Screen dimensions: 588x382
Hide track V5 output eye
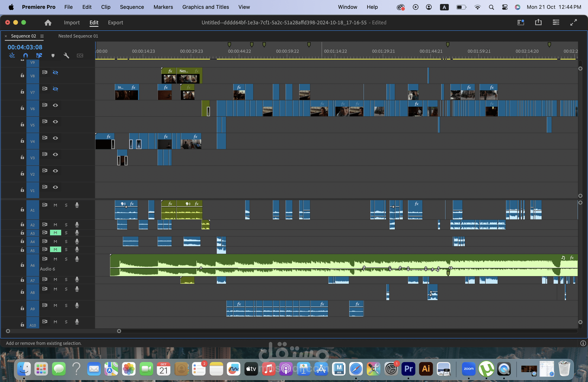55,122
